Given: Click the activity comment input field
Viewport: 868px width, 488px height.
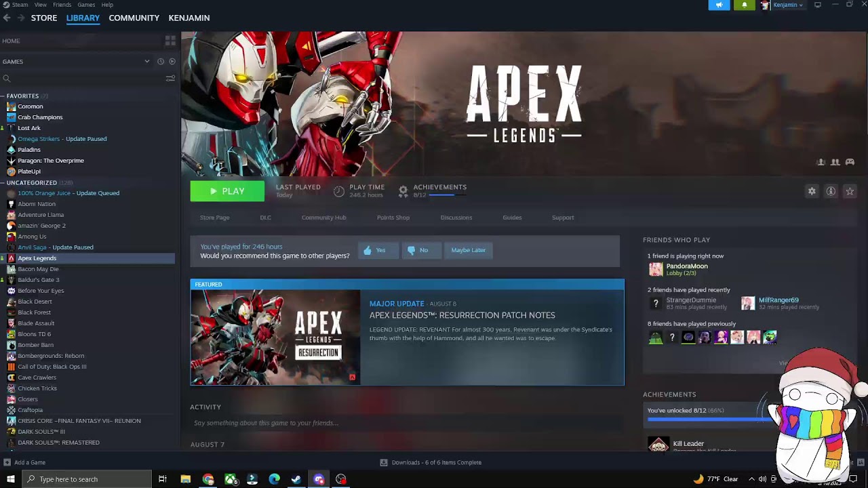Looking at the screenshot, I should coord(406,423).
